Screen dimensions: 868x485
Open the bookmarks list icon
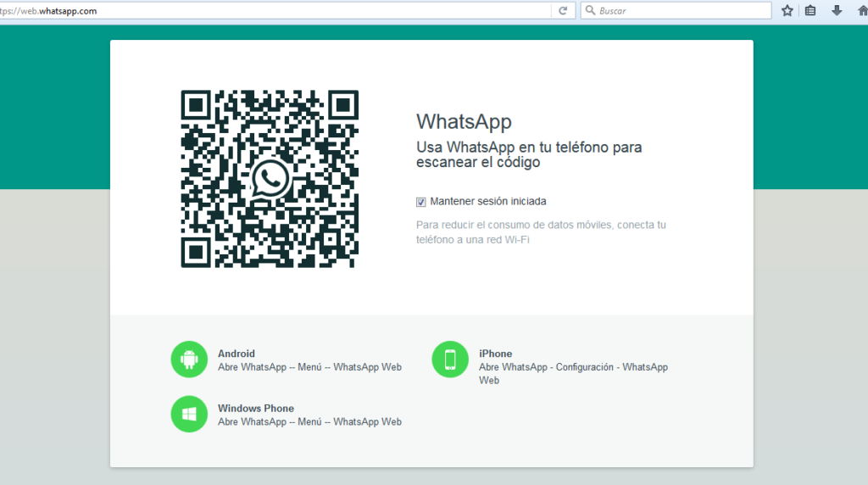[811, 11]
